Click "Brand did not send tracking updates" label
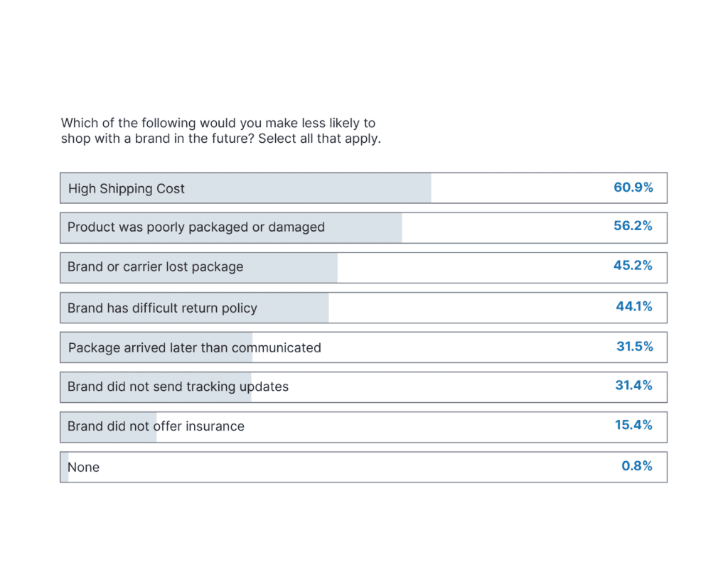Image resolution: width=728 pixels, height=562 pixels. [x=178, y=387]
